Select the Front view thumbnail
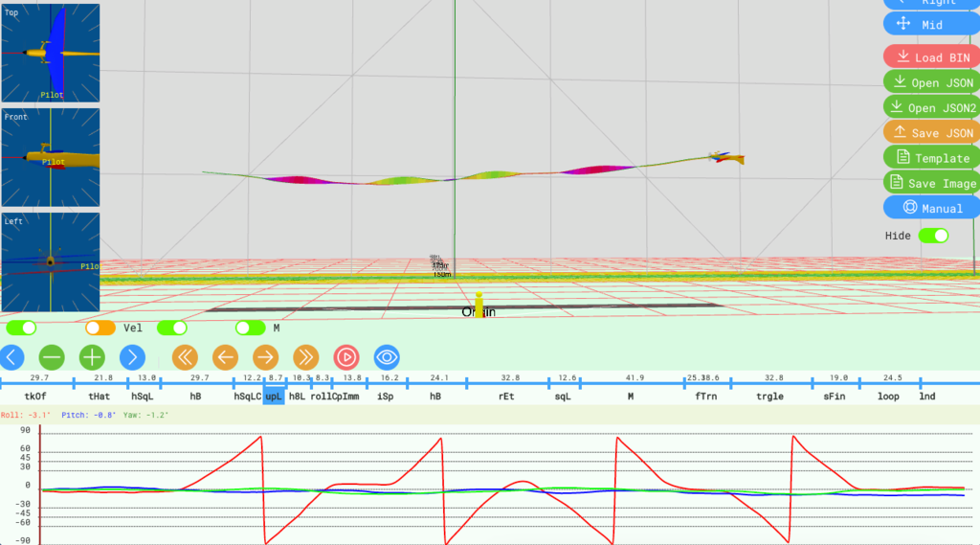 [51, 157]
